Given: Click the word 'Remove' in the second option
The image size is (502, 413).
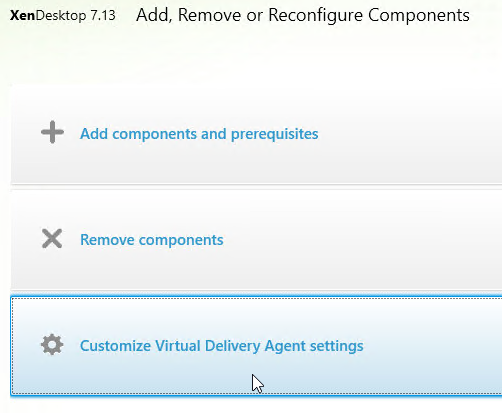Looking at the screenshot, I should pos(107,240).
